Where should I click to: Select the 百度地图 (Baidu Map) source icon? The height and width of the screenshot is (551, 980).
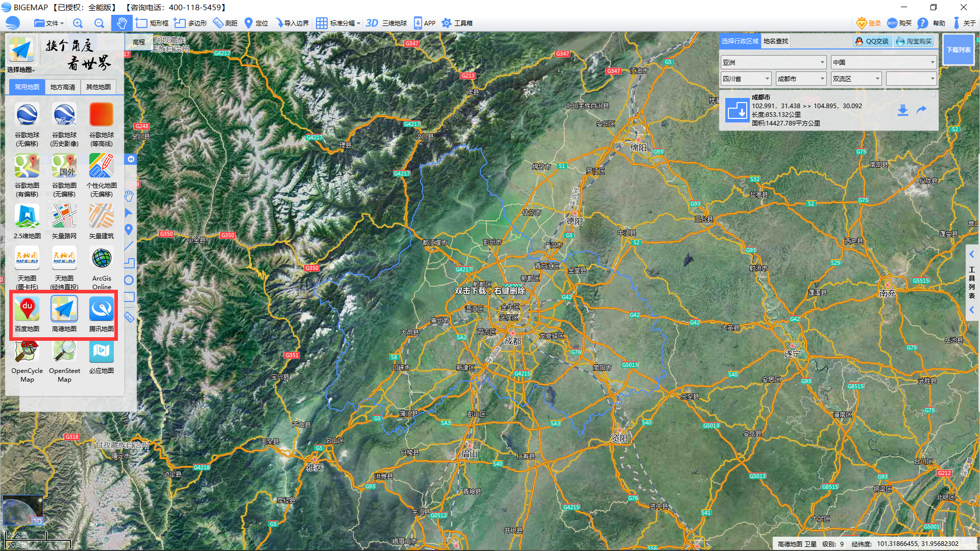(27, 309)
